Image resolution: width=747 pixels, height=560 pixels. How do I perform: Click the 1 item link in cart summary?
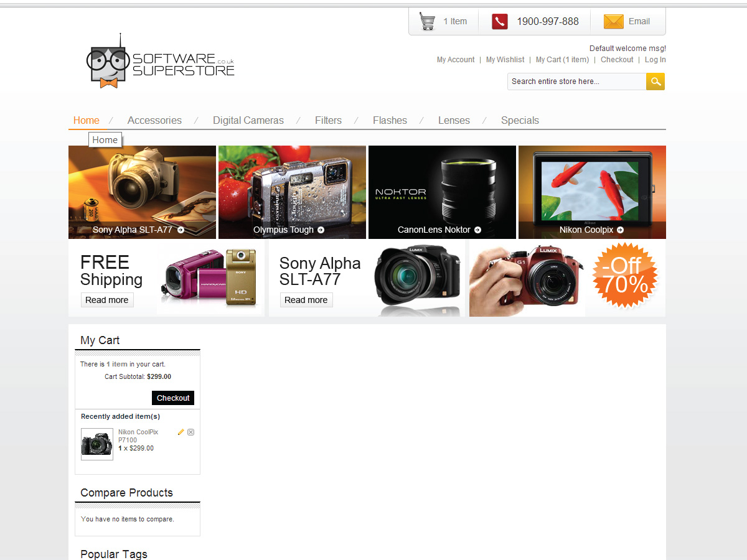pyautogui.click(x=117, y=364)
